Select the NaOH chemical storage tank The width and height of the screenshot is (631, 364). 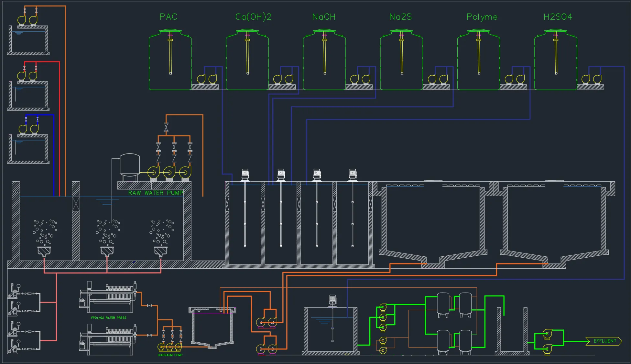324,60
